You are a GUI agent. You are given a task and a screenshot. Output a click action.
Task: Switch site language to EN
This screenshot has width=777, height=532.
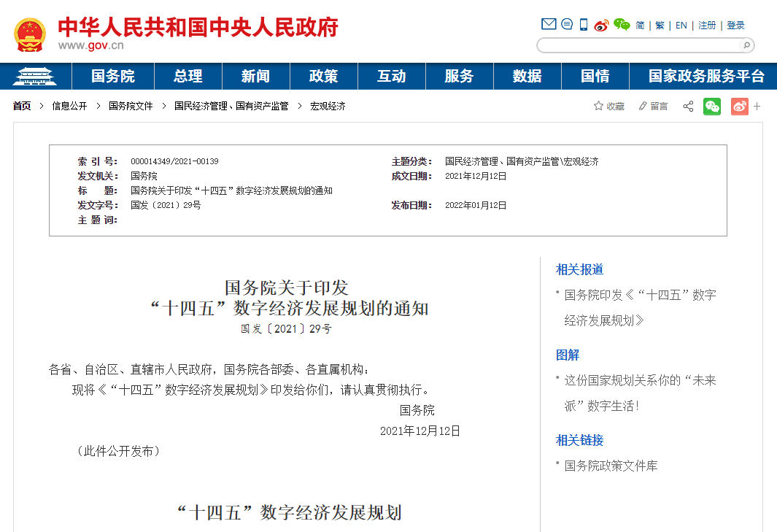(681, 26)
